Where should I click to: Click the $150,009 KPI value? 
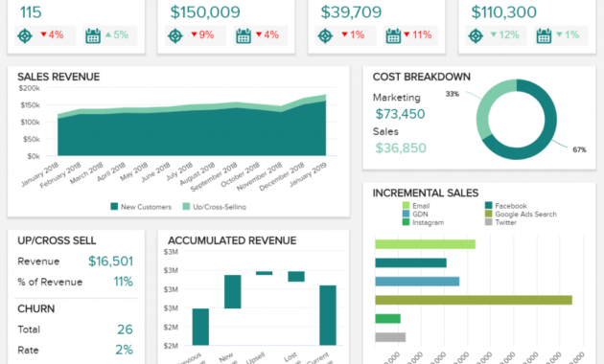point(205,11)
